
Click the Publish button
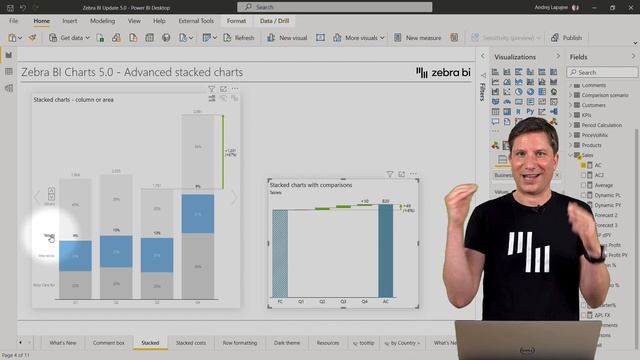click(x=567, y=38)
